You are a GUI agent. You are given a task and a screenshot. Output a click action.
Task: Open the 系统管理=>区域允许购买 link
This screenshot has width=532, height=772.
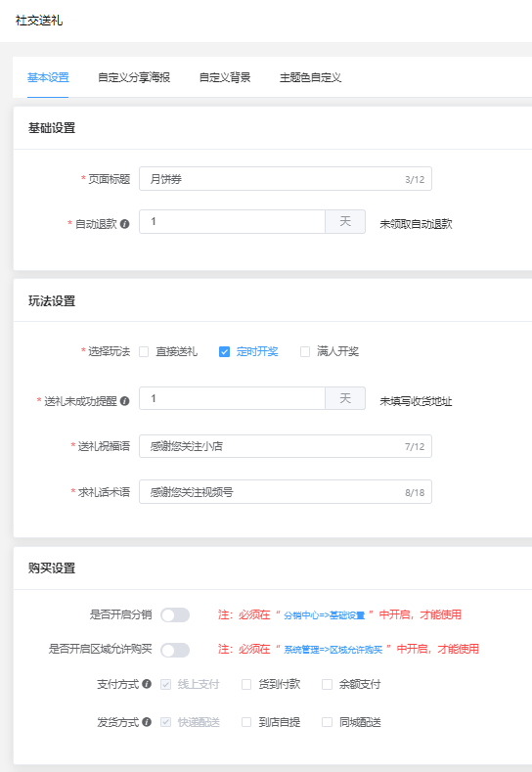(333, 650)
